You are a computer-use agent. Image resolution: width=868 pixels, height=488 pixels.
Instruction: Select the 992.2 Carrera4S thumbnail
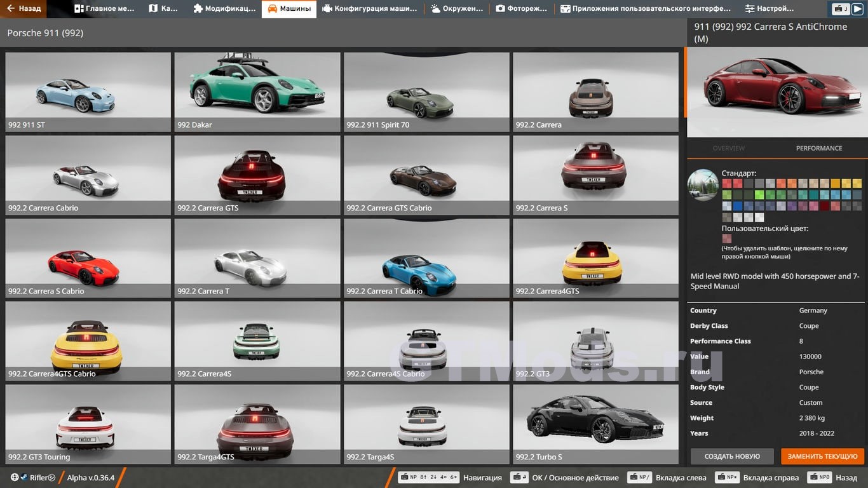click(257, 341)
